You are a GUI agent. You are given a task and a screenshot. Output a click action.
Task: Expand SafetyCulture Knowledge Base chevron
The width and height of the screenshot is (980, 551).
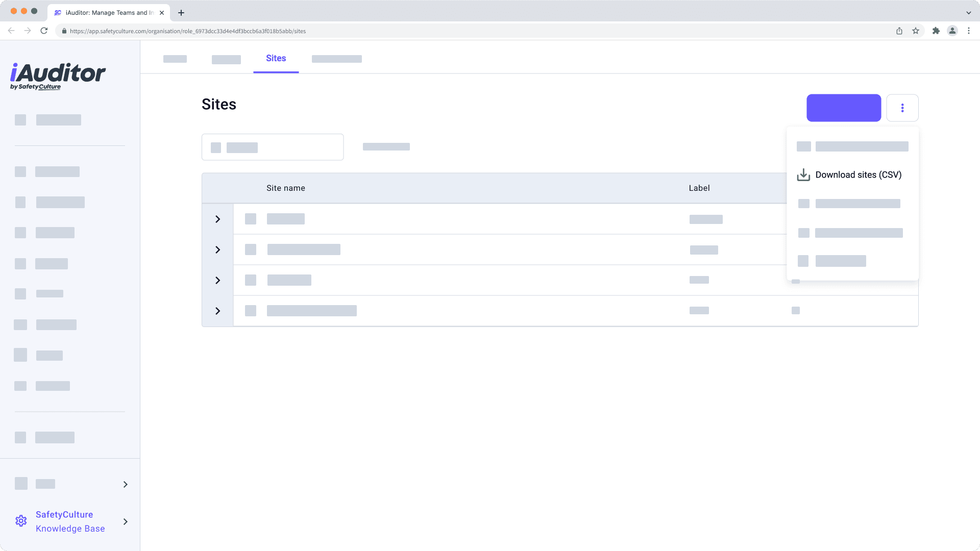point(125,521)
